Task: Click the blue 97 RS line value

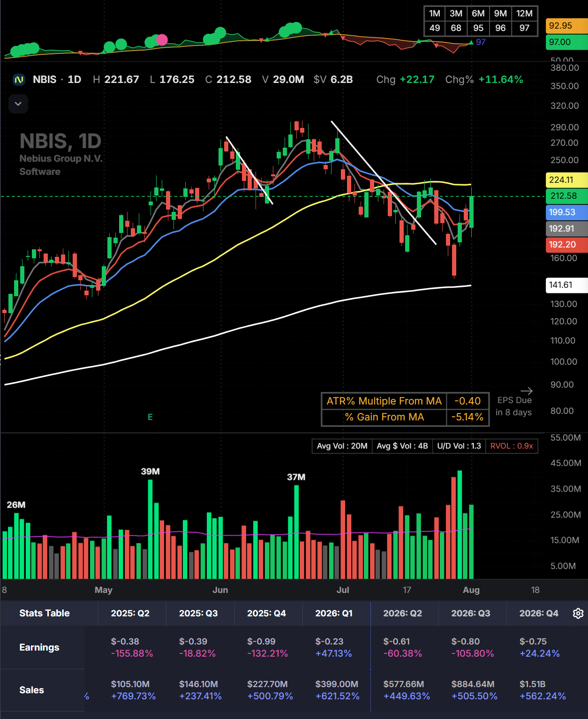Action: [481, 42]
